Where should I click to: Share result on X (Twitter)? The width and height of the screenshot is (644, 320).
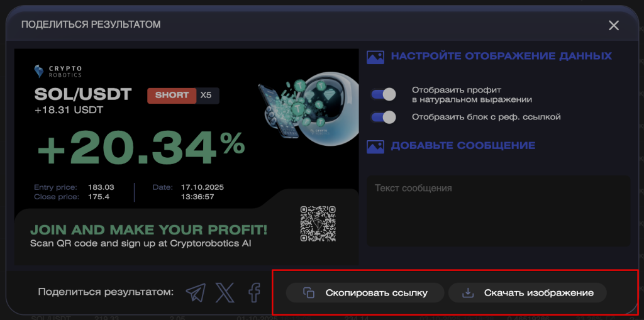225,292
